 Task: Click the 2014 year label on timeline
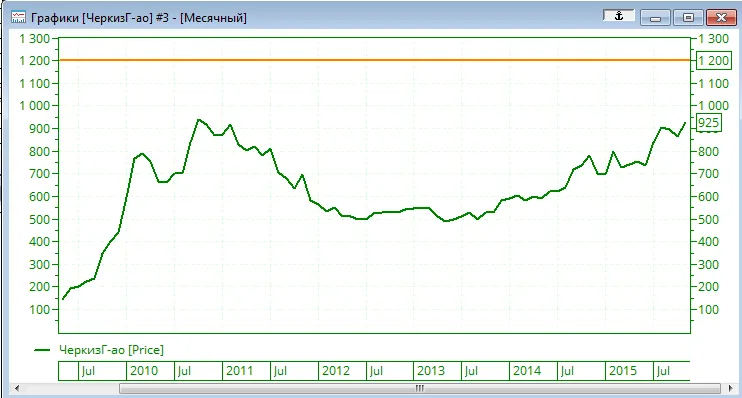pos(527,371)
